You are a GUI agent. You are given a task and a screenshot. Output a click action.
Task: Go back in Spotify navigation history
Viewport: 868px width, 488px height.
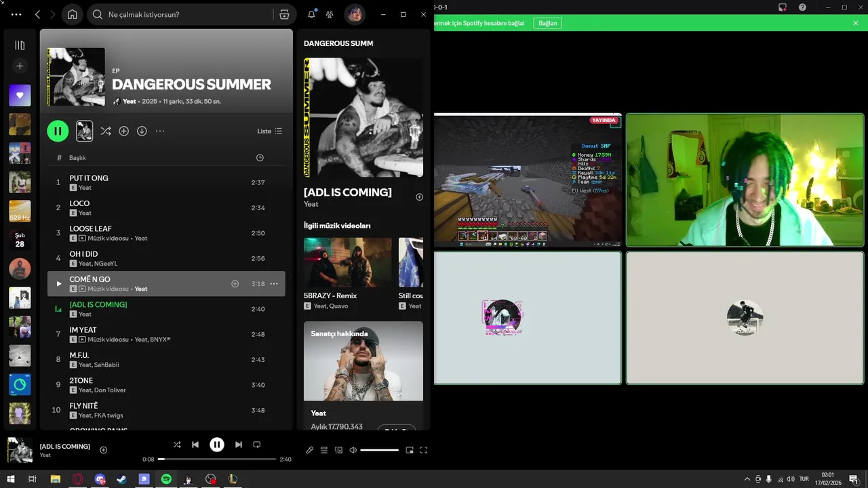(x=38, y=14)
